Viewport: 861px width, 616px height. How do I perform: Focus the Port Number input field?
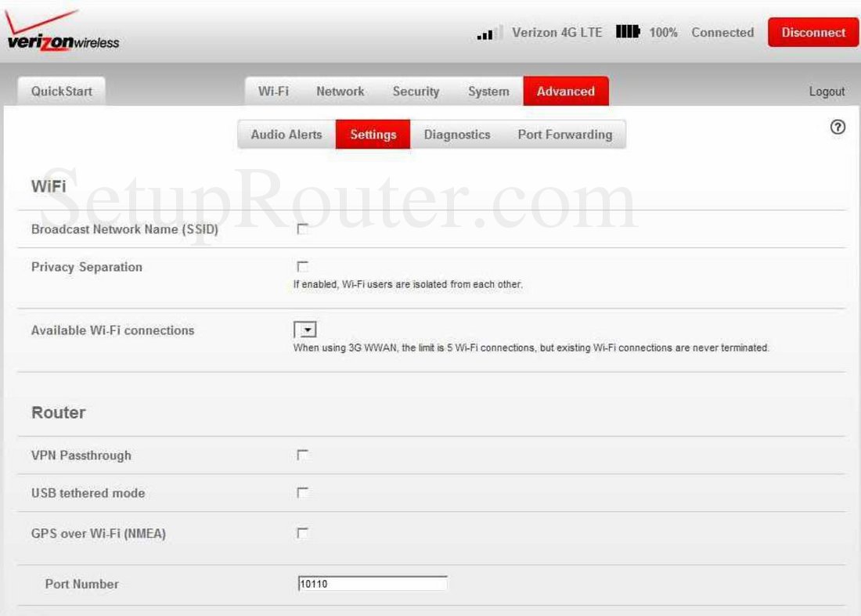coord(373,584)
